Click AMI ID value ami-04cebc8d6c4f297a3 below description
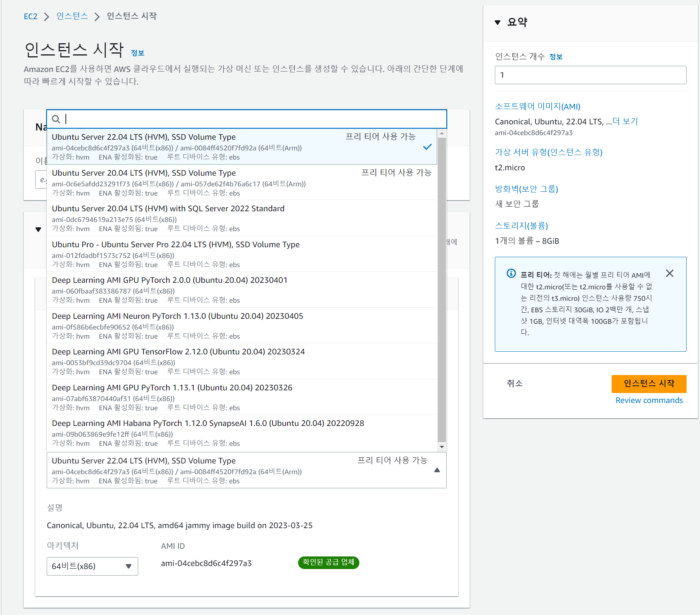 pyautogui.click(x=206, y=563)
